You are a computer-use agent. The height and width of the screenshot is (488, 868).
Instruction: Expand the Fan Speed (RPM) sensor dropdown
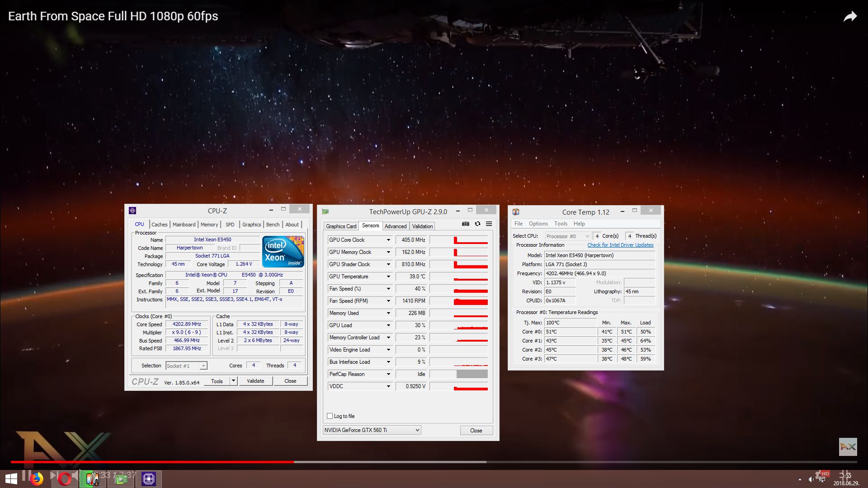pyautogui.click(x=388, y=301)
